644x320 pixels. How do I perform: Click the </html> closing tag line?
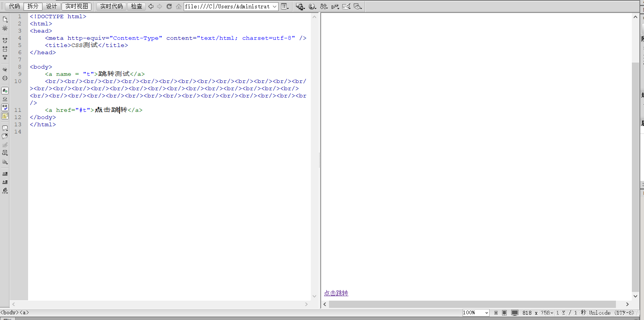click(x=43, y=124)
